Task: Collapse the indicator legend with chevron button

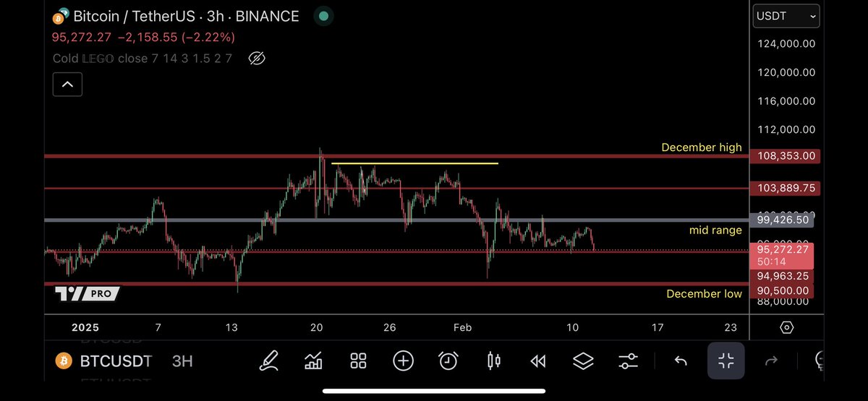Action: coord(67,85)
